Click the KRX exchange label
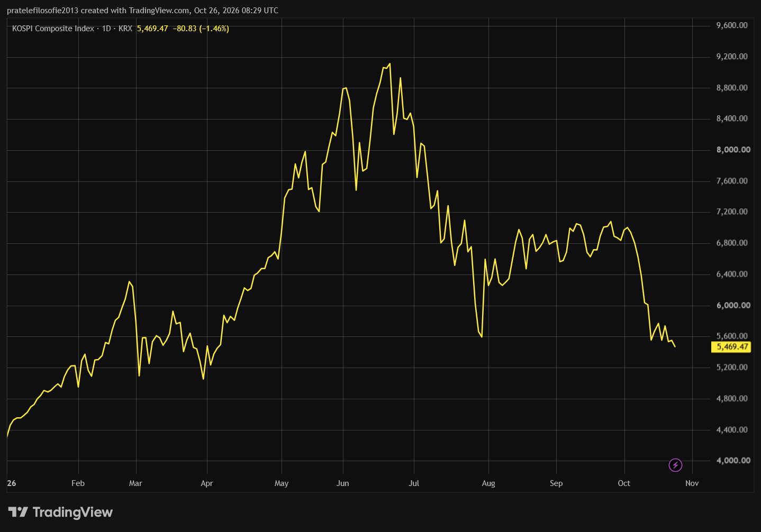Viewport: 761px width, 532px height. click(x=125, y=29)
